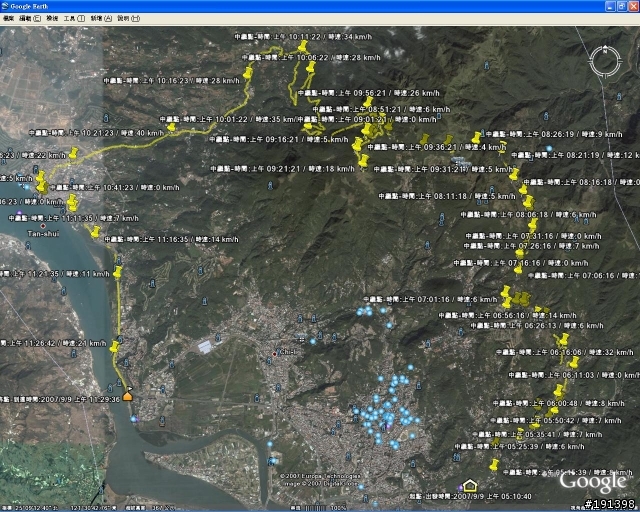Click the waypoint label 上午 08:51:21 / 6 km/h

coord(381,109)
